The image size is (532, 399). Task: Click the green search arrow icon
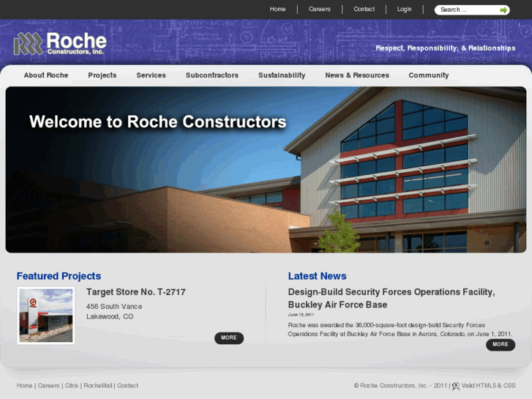503,10
